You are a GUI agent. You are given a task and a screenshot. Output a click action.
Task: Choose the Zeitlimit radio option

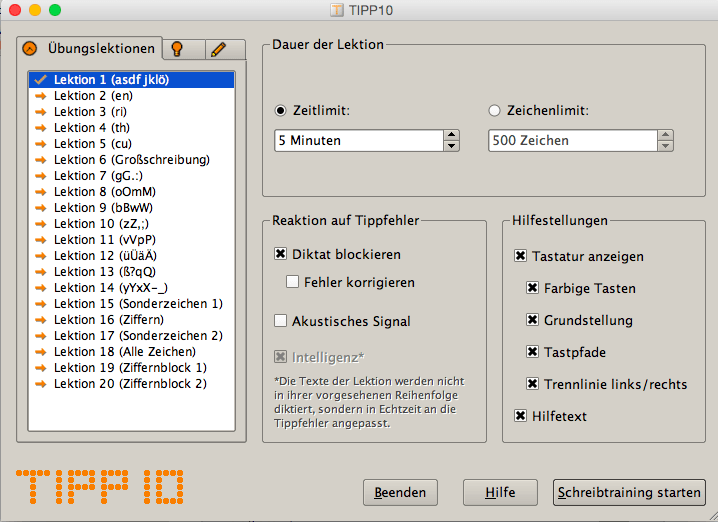click(280, 111)
